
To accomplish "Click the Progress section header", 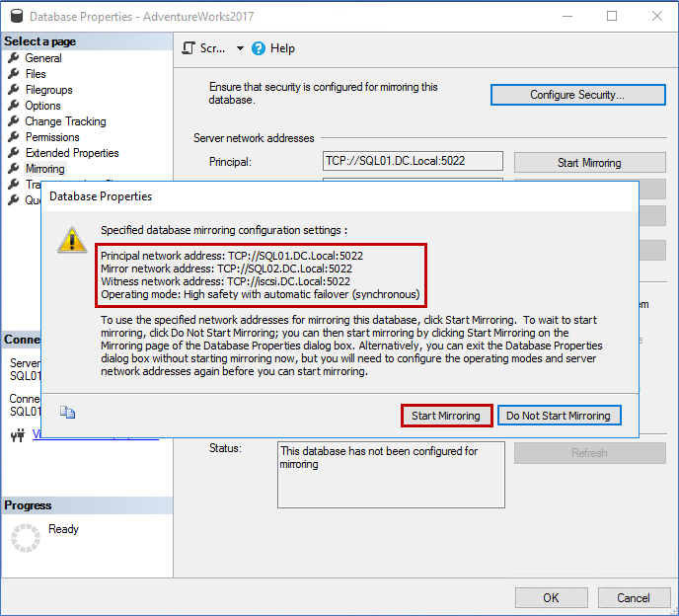I will pyautogui.click(x=87, y=505).
